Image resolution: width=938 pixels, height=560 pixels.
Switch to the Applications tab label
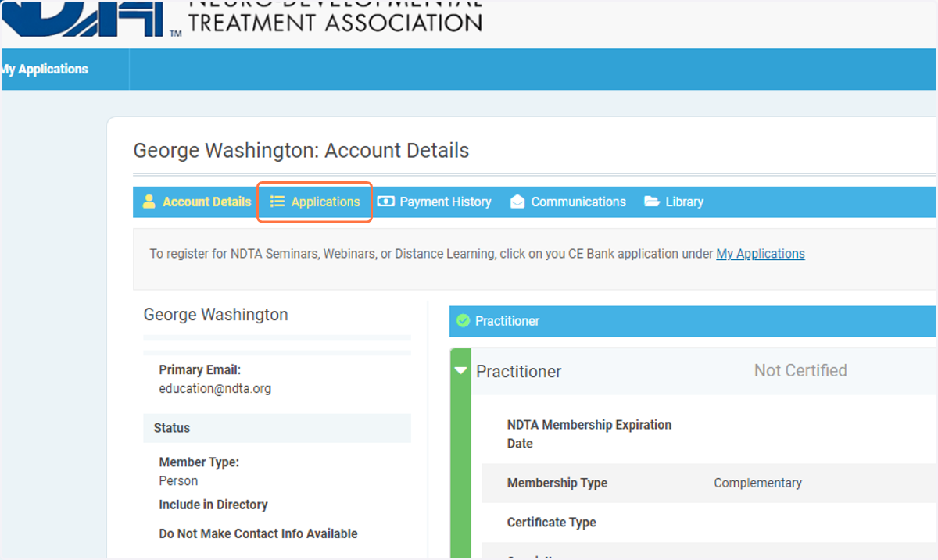pyautogui.click(x=325, y=202)
